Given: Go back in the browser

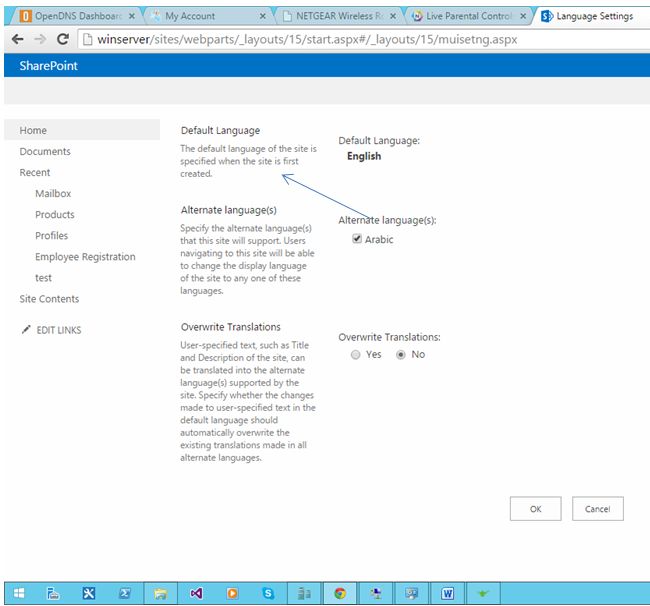Looking at the screenshot, I should tap(17, 39).
